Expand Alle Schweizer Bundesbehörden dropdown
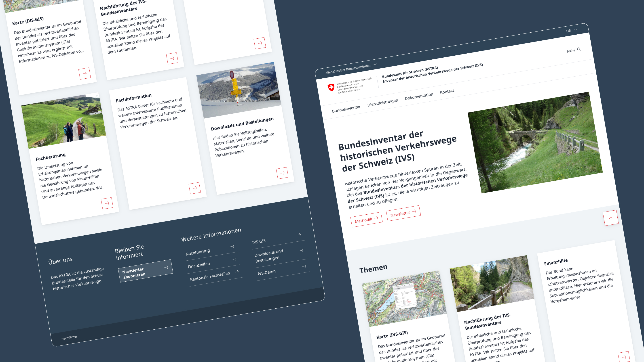The width and height of the screenshot is (644, 362). coord(351,69)
